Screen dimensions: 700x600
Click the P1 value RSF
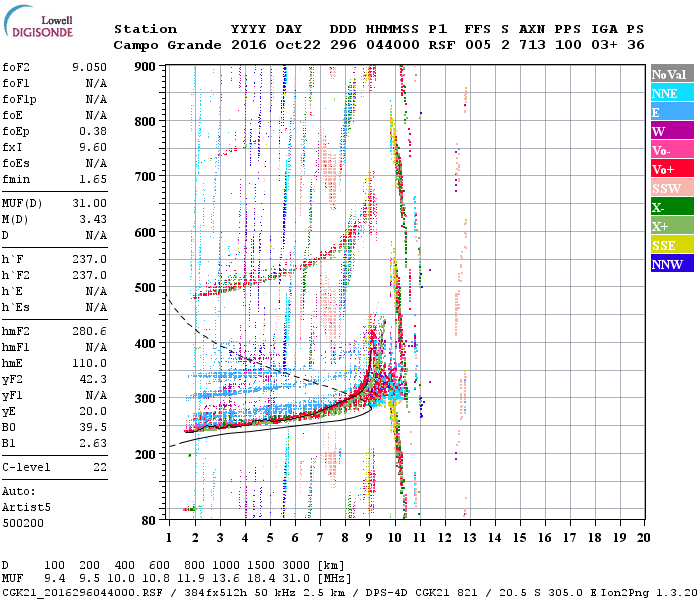click(442, 45)
